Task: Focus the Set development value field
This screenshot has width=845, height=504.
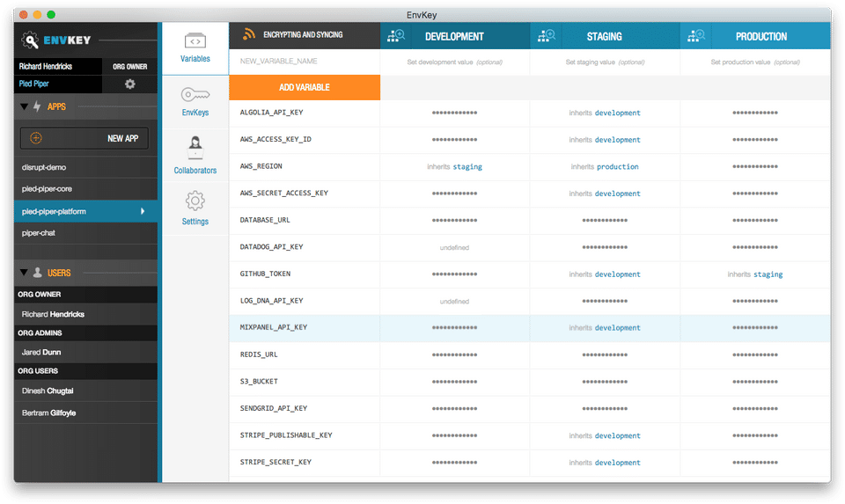Action: (x=455, y=62)
